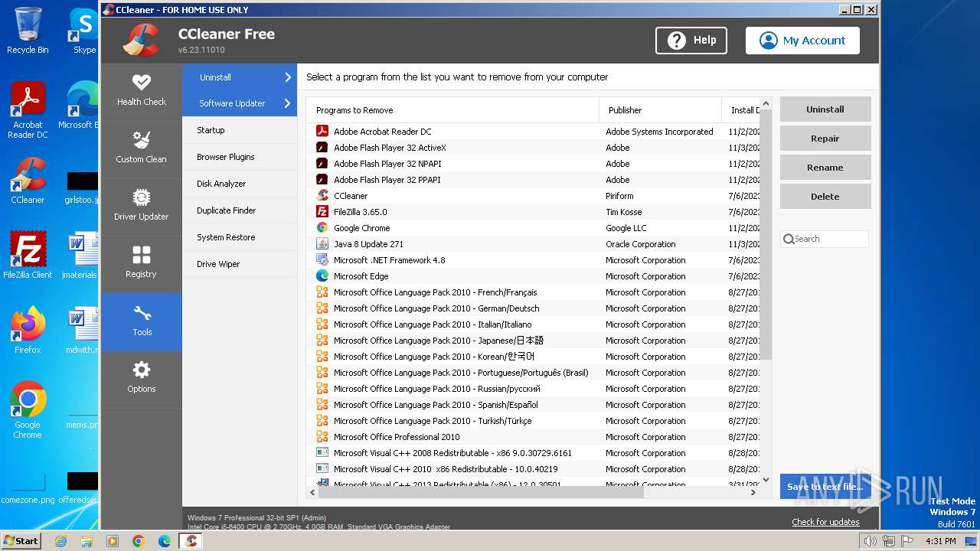Click the horizontal scrollbar right arrow
This screenshot has width=980, height=551.
(x=753, y=493)
